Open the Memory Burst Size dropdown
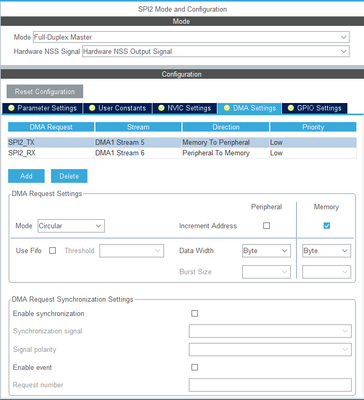This screenshot has height=400, width=364. point(326,272)
